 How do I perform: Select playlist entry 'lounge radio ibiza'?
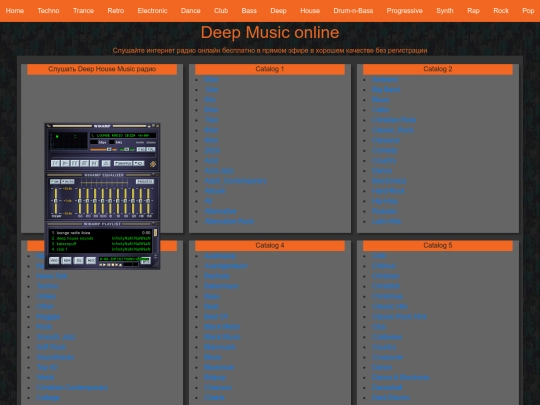(x=101, y=233)
